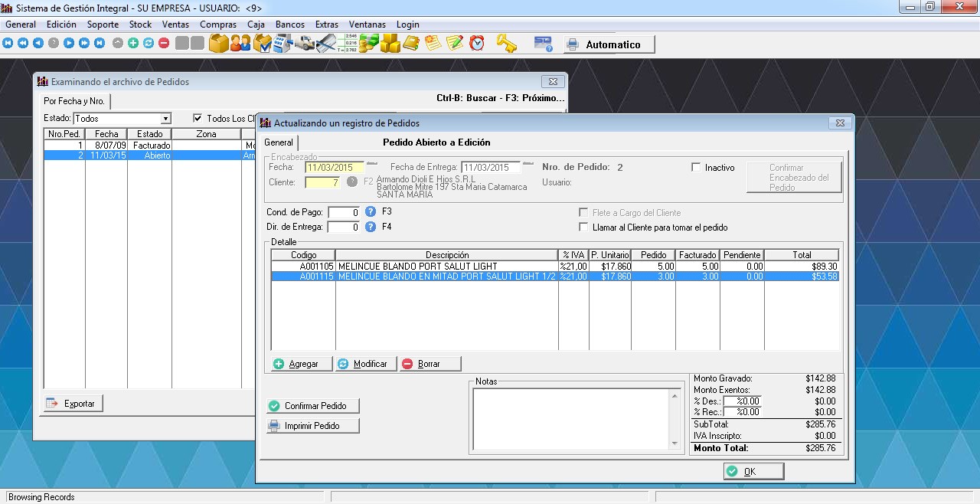The image size is (980, 504).
Task: Click help icon next to Cond. de Pago
Action: click(371, 212)
